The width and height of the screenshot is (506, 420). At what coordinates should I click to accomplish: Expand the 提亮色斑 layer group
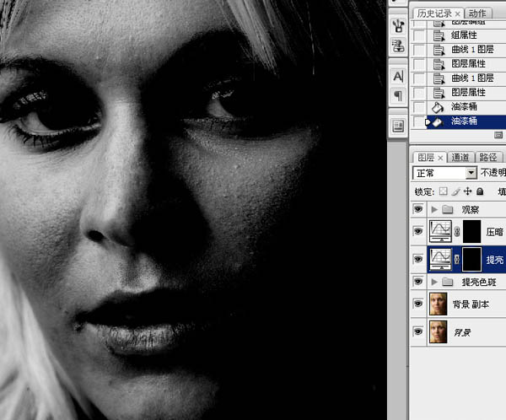tap(434, 283)
